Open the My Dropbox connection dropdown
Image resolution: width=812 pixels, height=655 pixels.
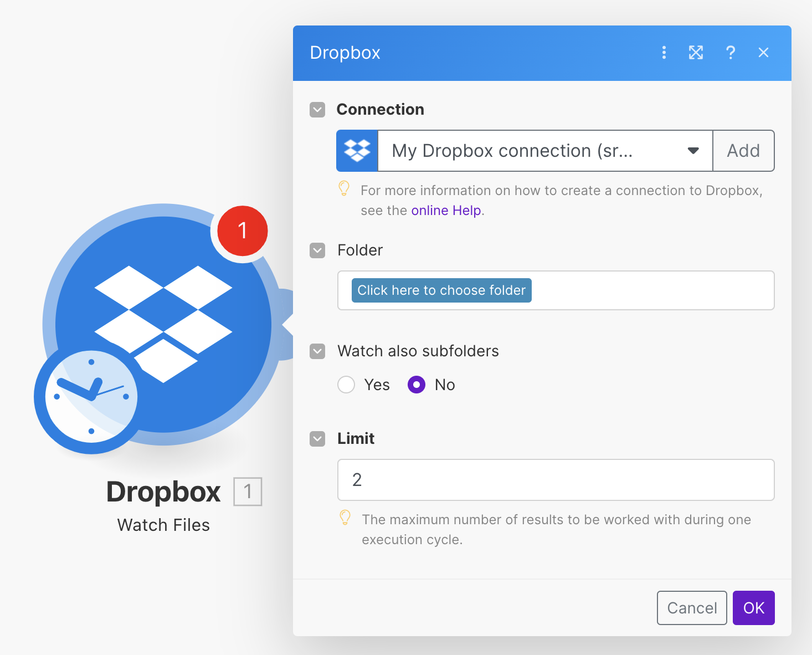pos(693,150)
